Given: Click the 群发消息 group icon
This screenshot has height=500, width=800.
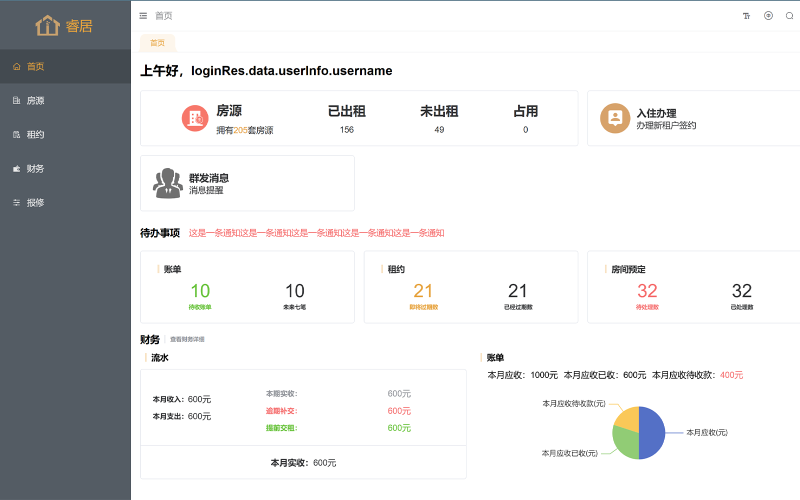Looking at the screenshot, I should tap(167, 183).
